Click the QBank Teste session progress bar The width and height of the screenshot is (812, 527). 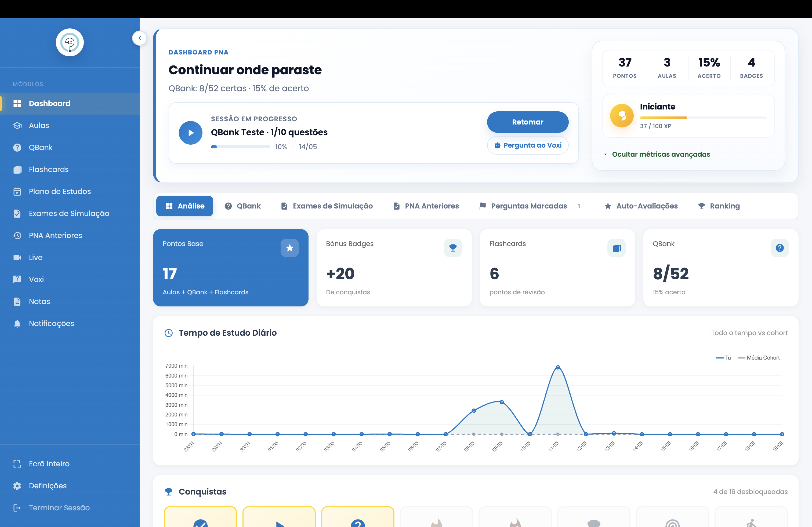pyautogui.click(x=241, y=147)
